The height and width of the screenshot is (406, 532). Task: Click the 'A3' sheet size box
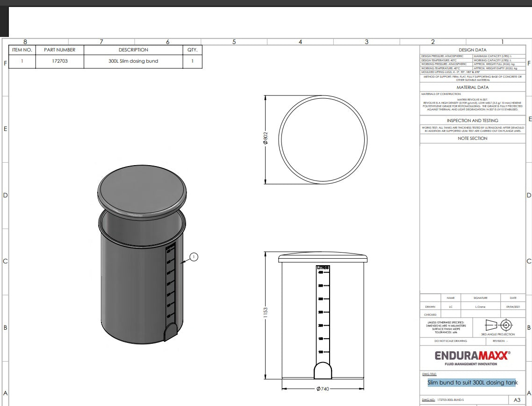tap(517, 400)
